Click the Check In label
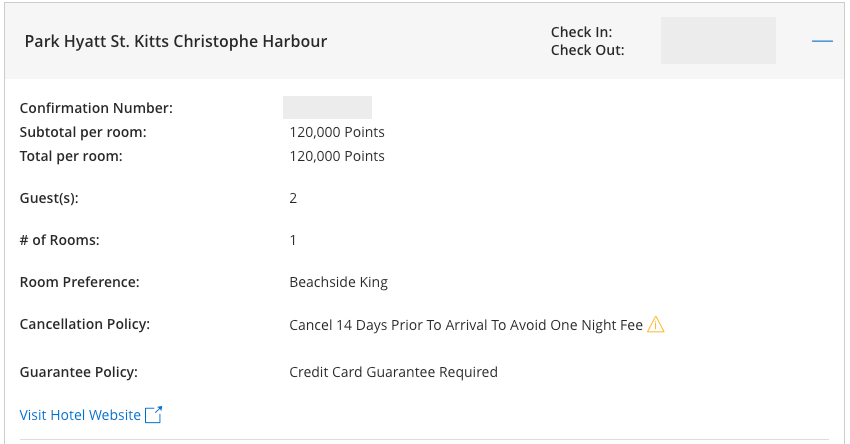850x444 pixels. [x=581, y=33]
